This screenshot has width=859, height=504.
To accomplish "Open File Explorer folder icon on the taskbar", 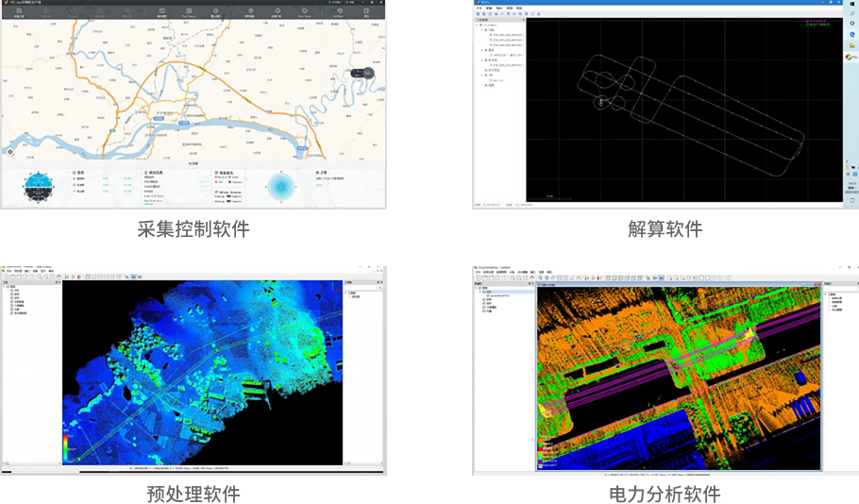I will (851, 46).
